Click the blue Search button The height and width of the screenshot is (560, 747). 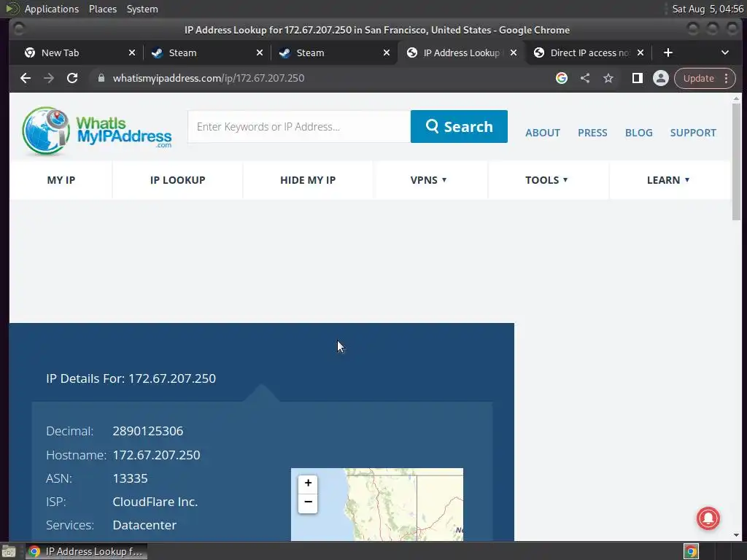[x=459, y=127]
